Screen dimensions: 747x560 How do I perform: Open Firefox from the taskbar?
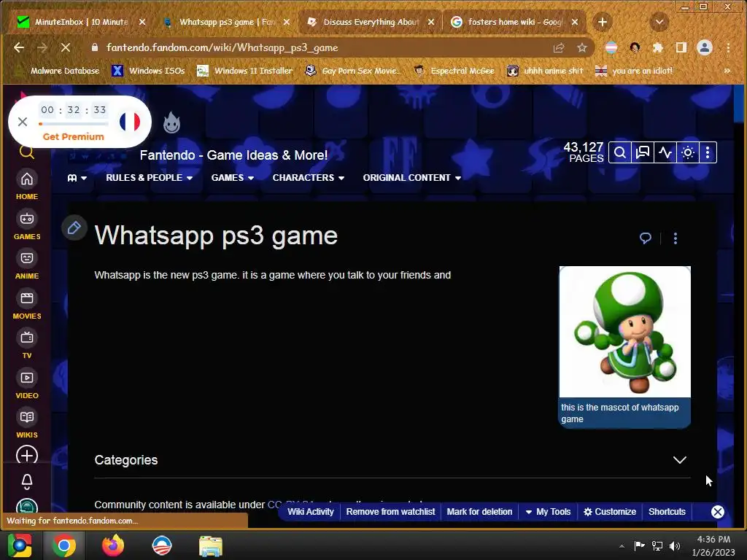tap(113, 545)
